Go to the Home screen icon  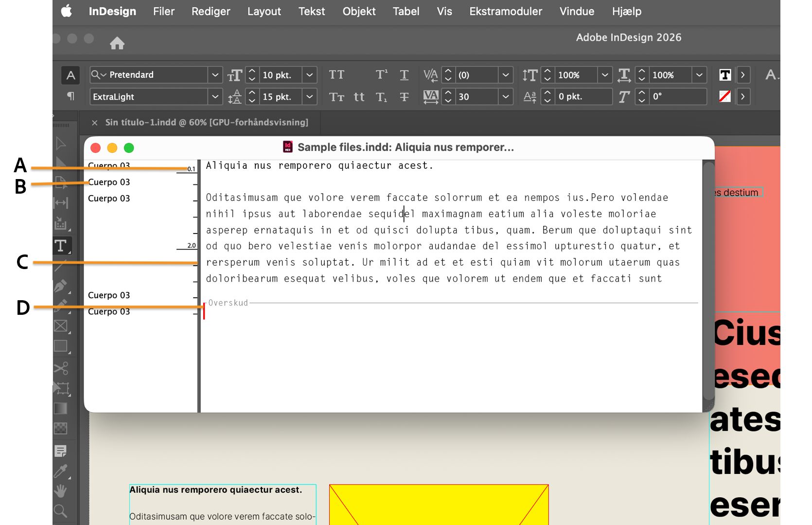tap(117, 43)
